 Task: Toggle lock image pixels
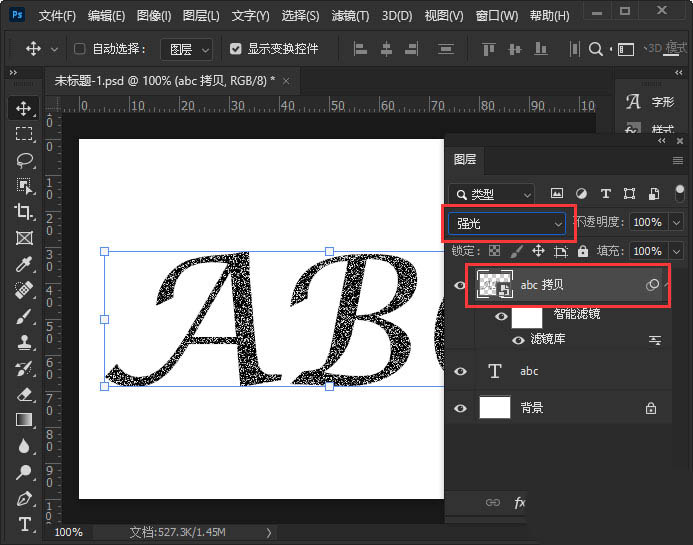coord(516,251)
